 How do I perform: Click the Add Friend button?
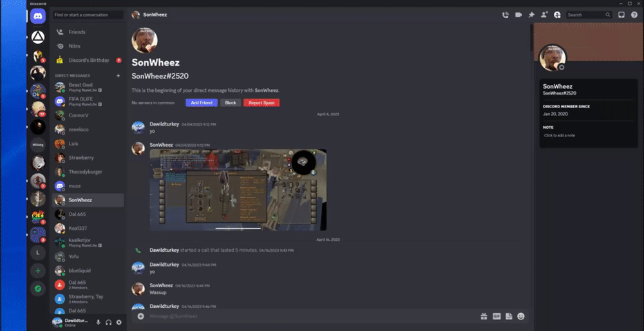click(x=201, y=102)
